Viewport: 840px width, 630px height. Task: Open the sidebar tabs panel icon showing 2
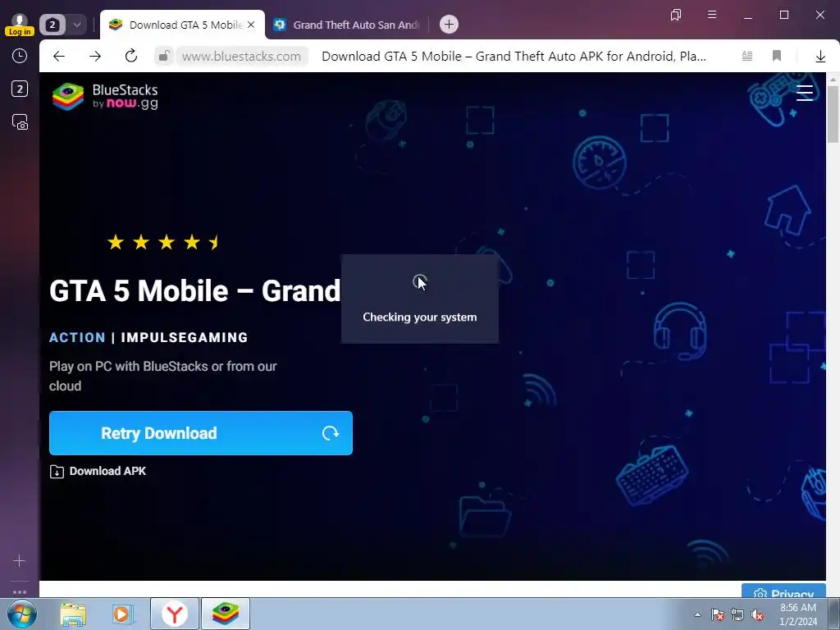(x=20, y=89)
